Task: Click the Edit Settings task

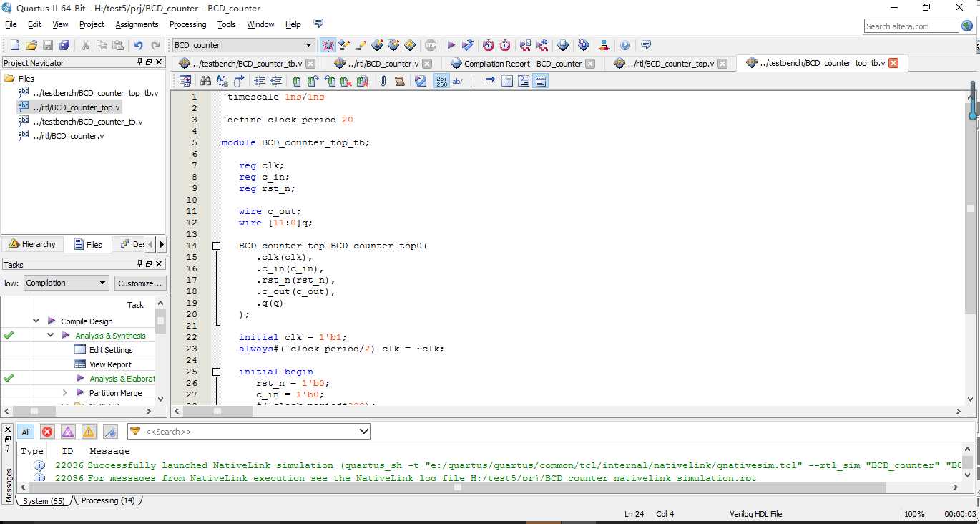Action: 111,350
